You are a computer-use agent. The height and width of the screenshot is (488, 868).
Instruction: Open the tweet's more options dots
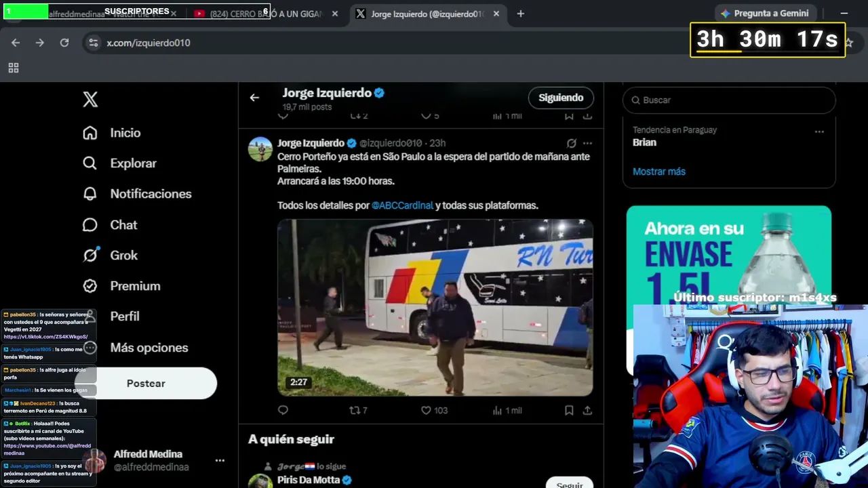click(587, 143)
